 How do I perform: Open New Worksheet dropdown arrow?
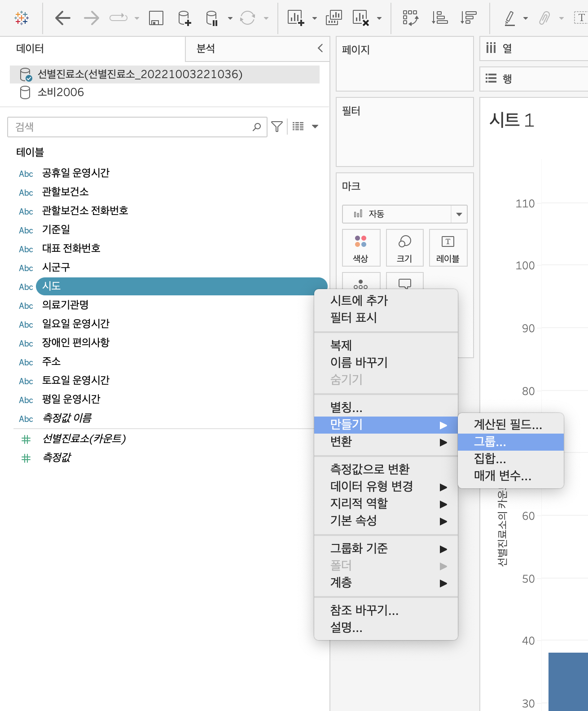click(315, 18)
